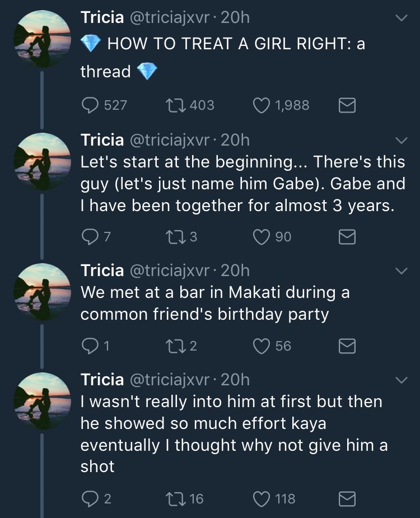Reply to the 'wasn't really into him' tweet
This screenshot has height=518, width=420.
point(90,498)
